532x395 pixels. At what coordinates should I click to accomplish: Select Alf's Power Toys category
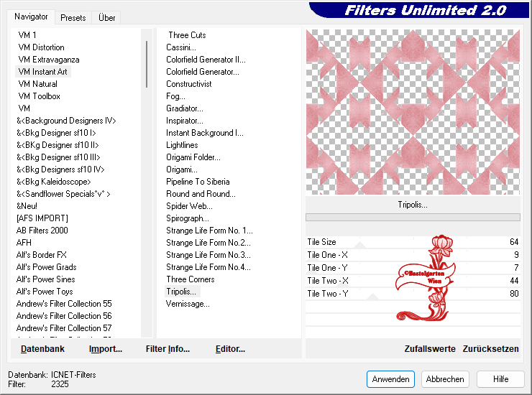point(45,292)
